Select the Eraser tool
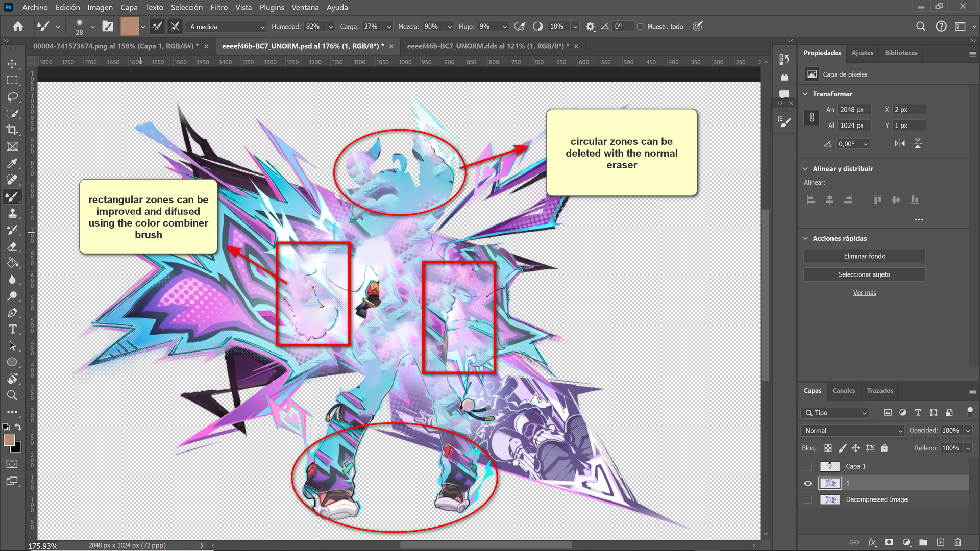Viewport: 980px width, 551px height. 12,246
